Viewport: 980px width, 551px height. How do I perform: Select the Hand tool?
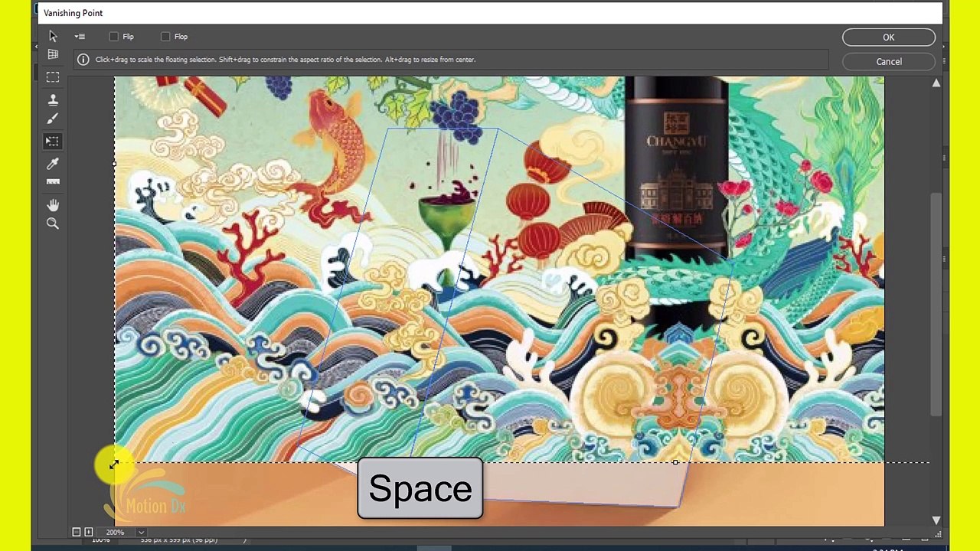click(53, 204)
